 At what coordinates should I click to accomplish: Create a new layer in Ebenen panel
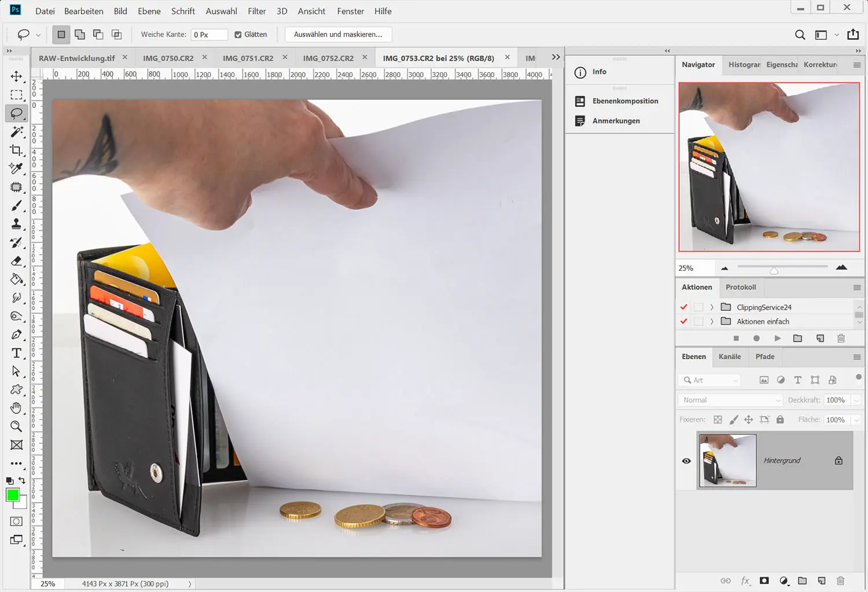821,580
